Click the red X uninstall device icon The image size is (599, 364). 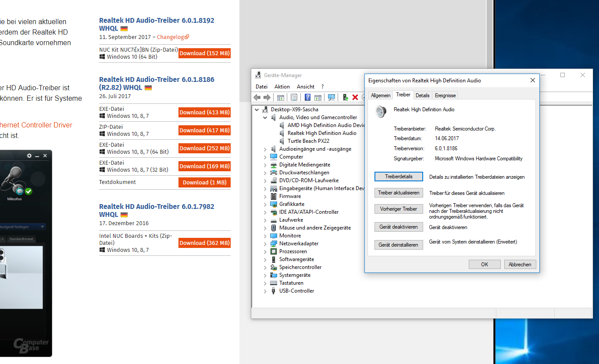[x=355, y=97]
